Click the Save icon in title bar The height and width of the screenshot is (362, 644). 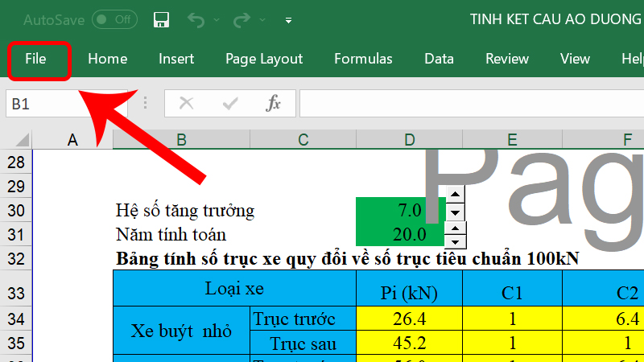coord(160,19)
